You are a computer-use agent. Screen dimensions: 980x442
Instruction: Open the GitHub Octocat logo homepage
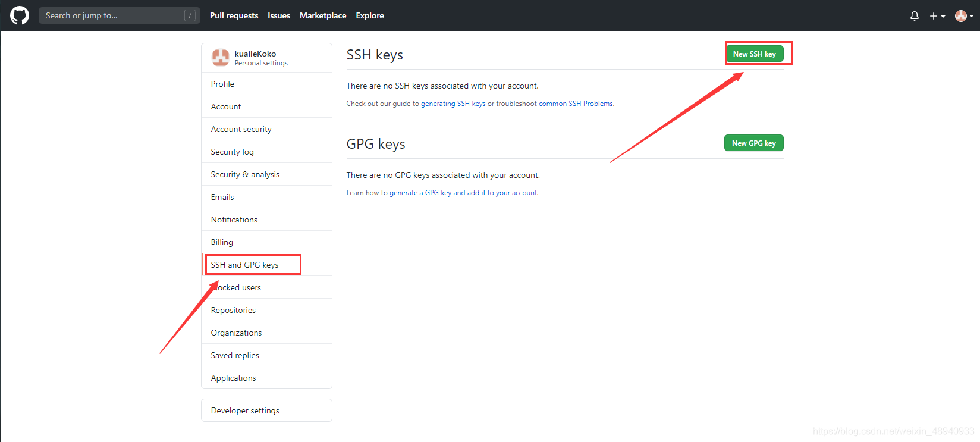point(20,15)
